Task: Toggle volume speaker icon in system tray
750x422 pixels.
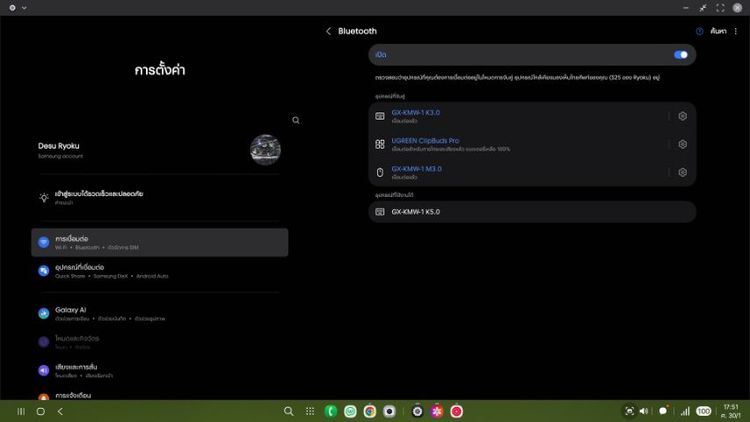Action: coord(644,411)
